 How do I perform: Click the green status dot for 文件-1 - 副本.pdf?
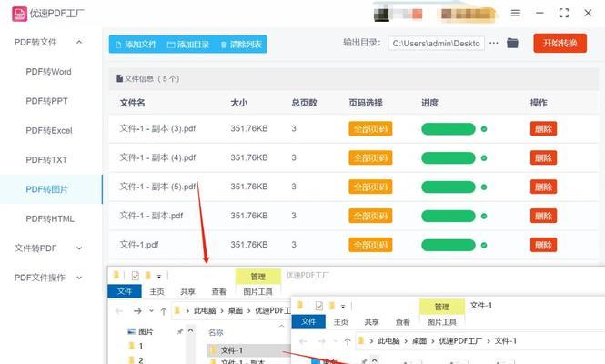484,217
